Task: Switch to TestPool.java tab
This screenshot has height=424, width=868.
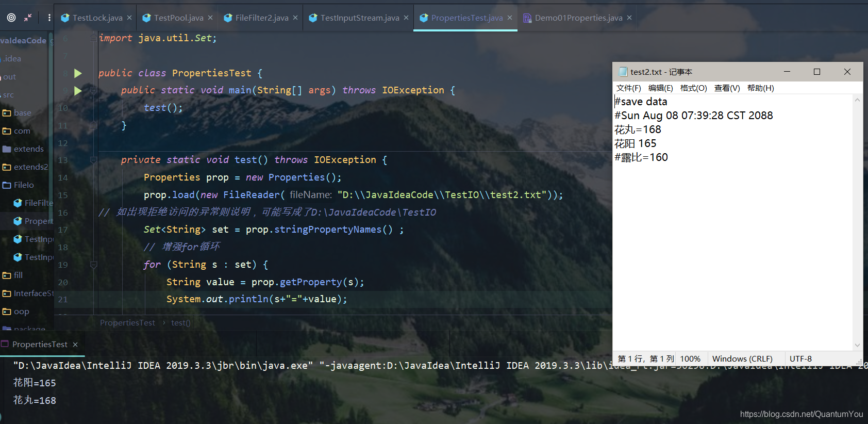Action: (x=178, y=18)
